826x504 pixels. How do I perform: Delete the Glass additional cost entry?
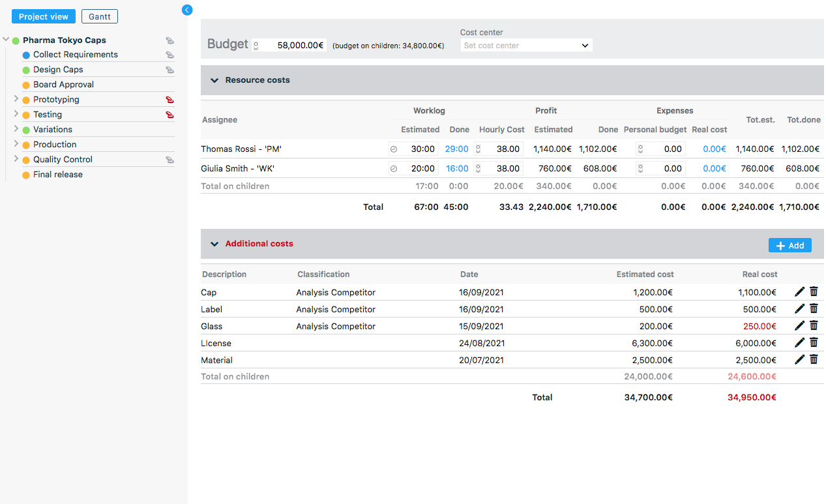(814, 326)
